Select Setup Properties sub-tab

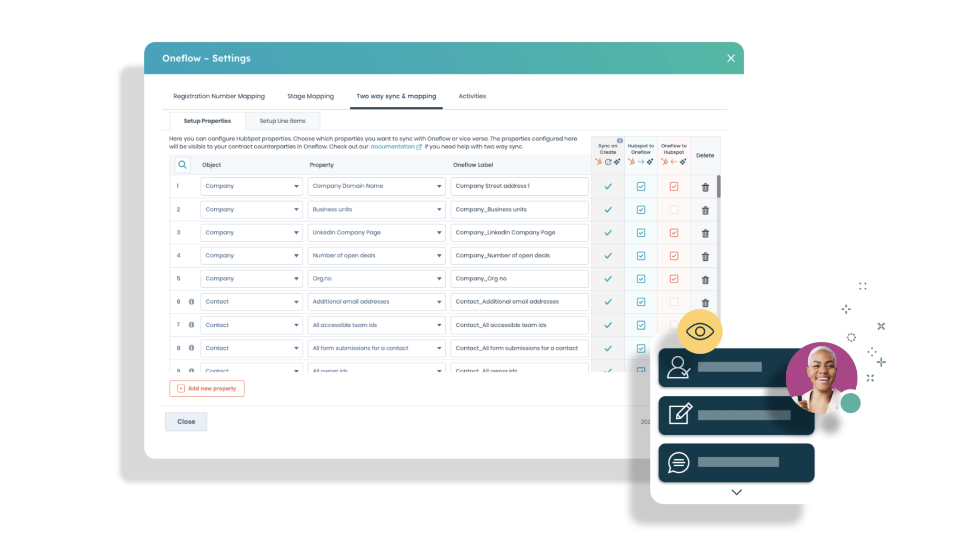point(207,121)
